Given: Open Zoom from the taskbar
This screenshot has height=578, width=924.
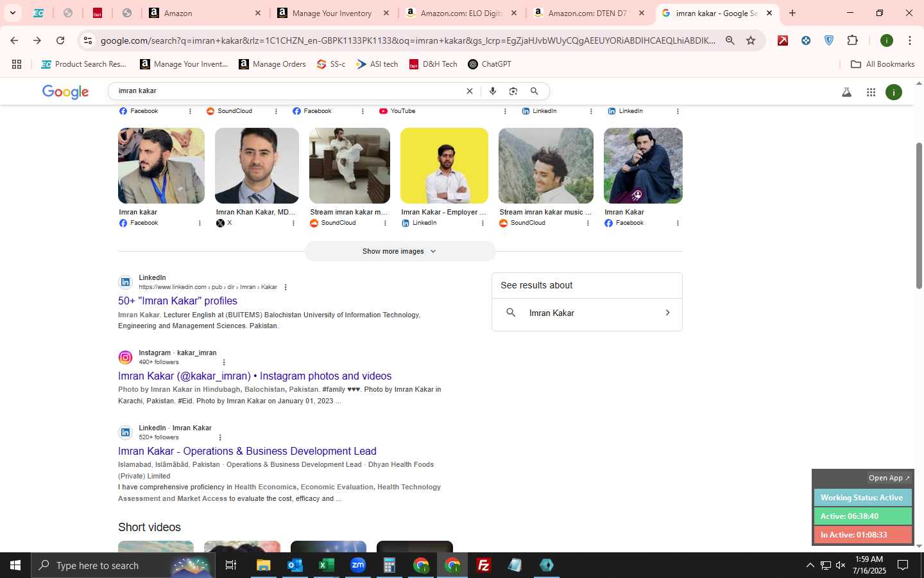Looking at the screenshot, I should point(358,565).
